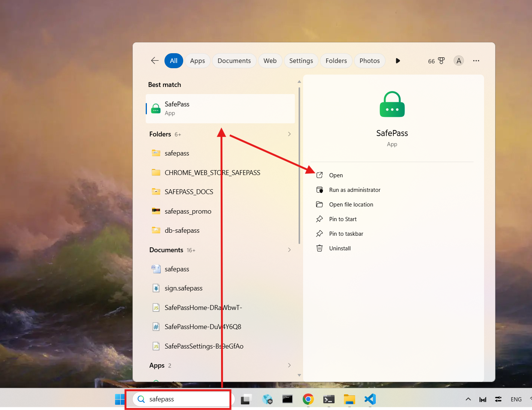
Task: Switch to the Settings filter tab
Action: pyautogui.click(x=301, y=61)
